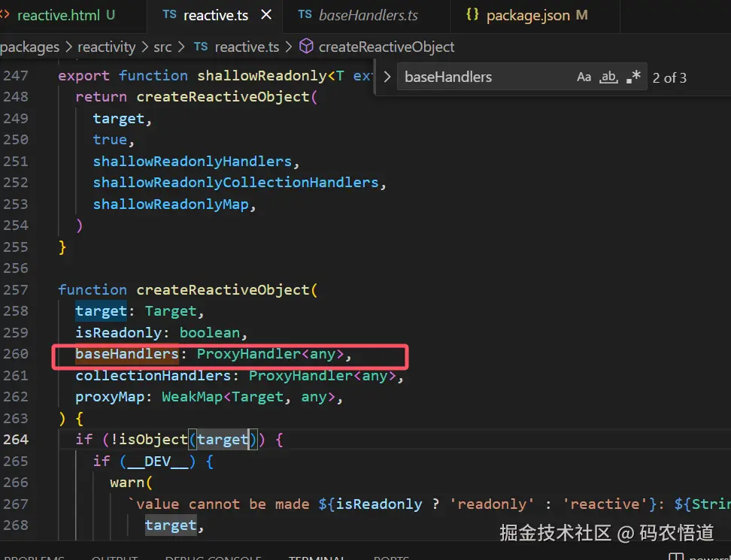Click proxyMap parameter on line 262
The image size is (731, 560).
110,397
